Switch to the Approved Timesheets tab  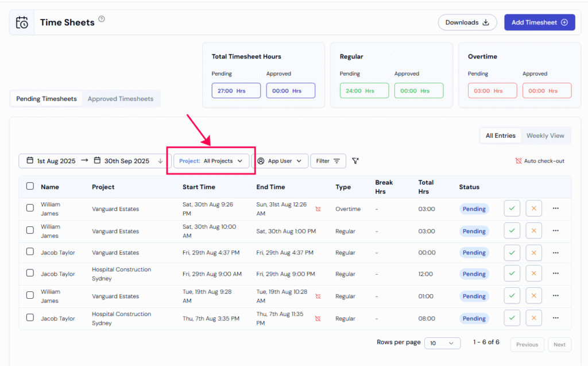point(120,99)
